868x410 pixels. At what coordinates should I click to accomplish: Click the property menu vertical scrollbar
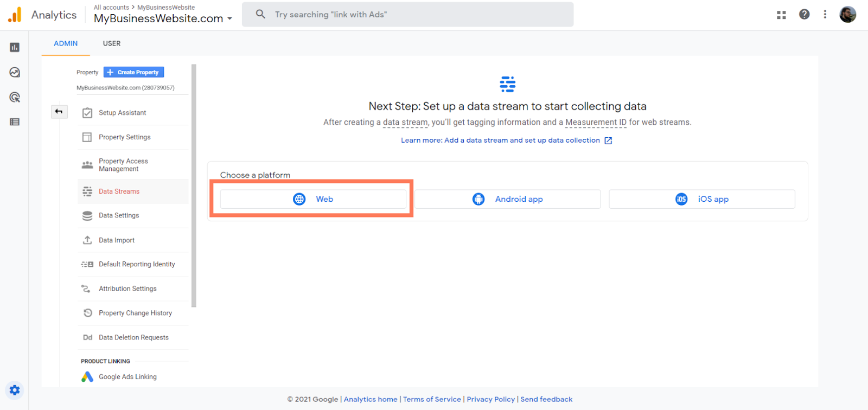tap(194, 185)
